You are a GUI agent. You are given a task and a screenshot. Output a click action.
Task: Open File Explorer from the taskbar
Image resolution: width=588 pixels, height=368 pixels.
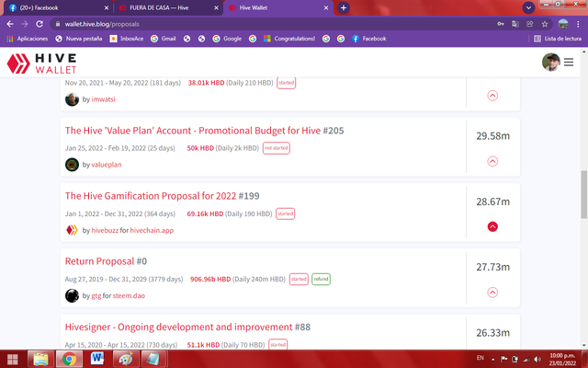(x=40, y=359)
